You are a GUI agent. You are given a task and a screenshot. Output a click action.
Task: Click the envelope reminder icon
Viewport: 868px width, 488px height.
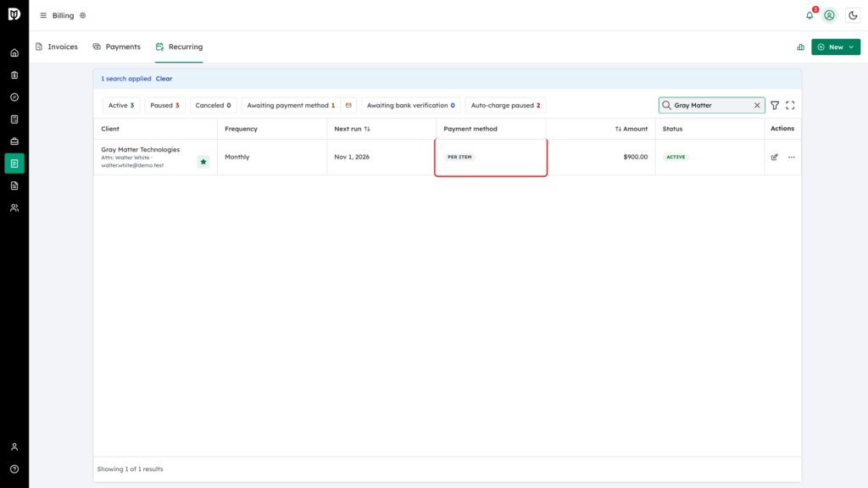(x=348, y=105)
